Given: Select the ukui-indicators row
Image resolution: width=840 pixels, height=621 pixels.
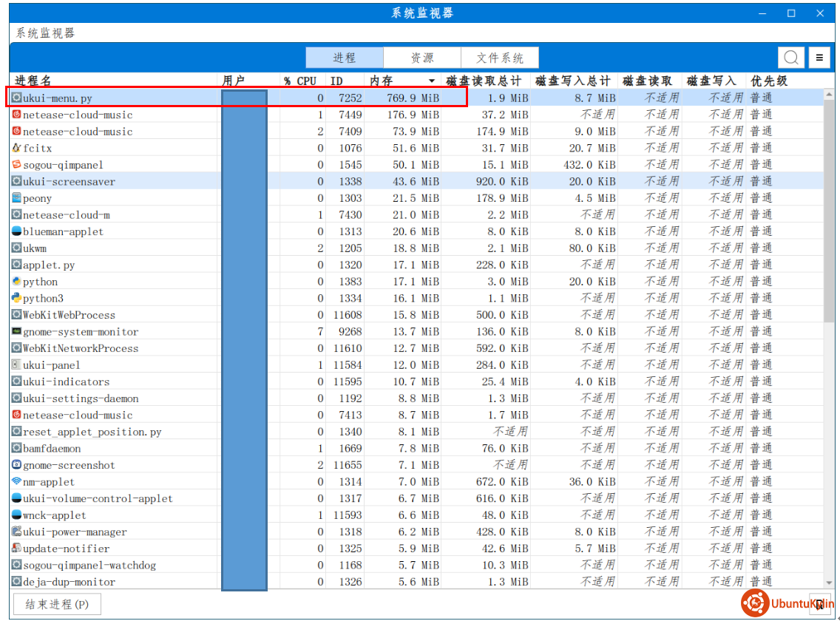Looking at the screenshot, I should pyautogui.click(x=417, y=381).
